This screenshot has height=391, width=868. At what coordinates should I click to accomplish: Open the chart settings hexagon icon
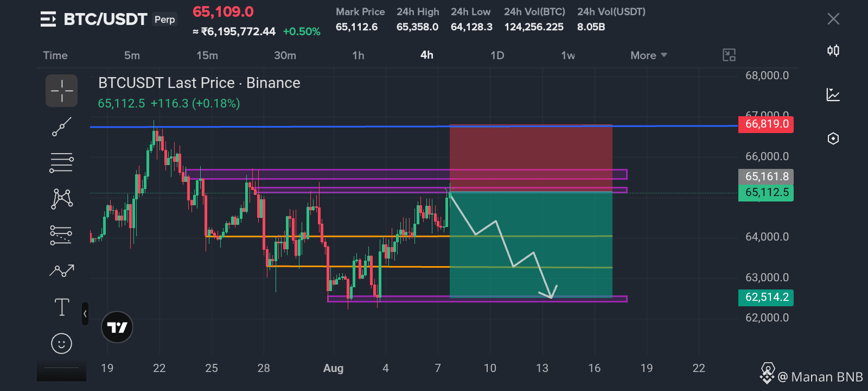833,138
